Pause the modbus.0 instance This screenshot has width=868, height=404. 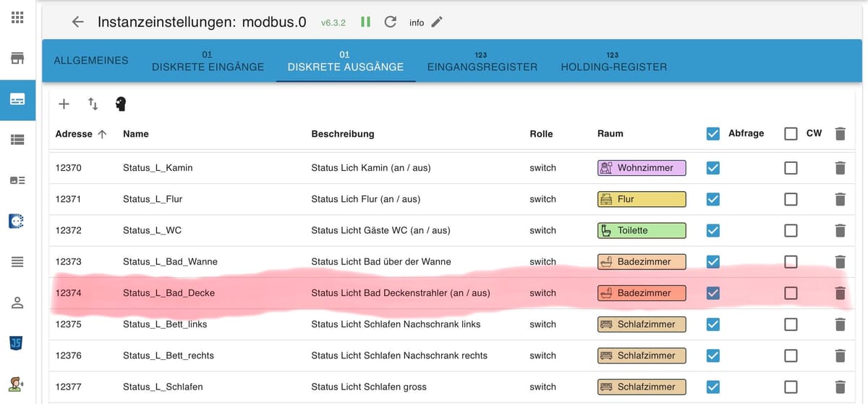[366, 22]
